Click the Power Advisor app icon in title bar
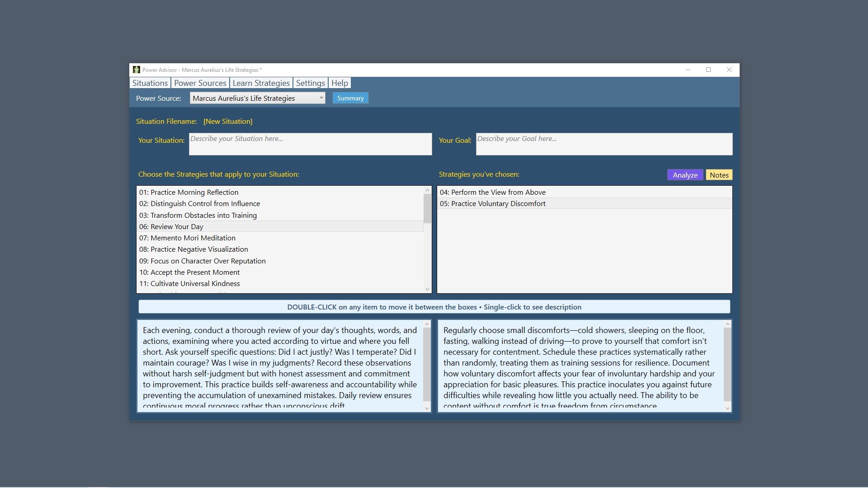 point(136,70)
